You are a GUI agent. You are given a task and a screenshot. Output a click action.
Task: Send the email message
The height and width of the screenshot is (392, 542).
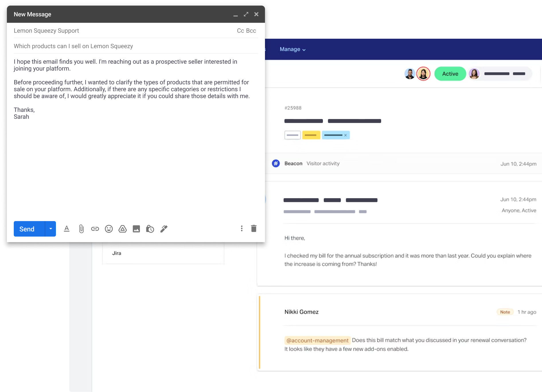click(29, 229)
